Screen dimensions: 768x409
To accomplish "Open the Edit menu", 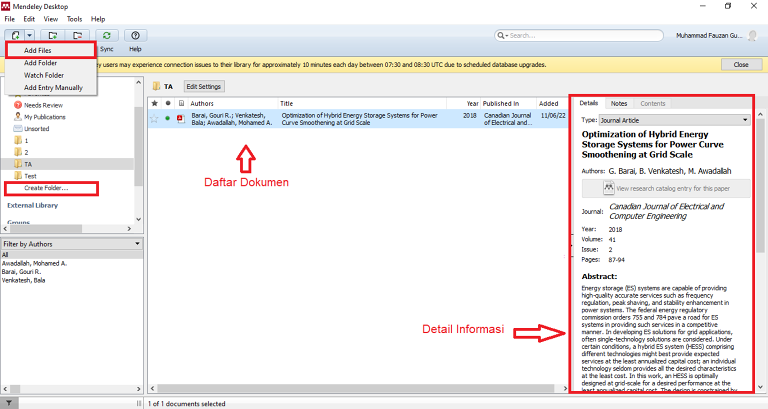I will (29, 19).
